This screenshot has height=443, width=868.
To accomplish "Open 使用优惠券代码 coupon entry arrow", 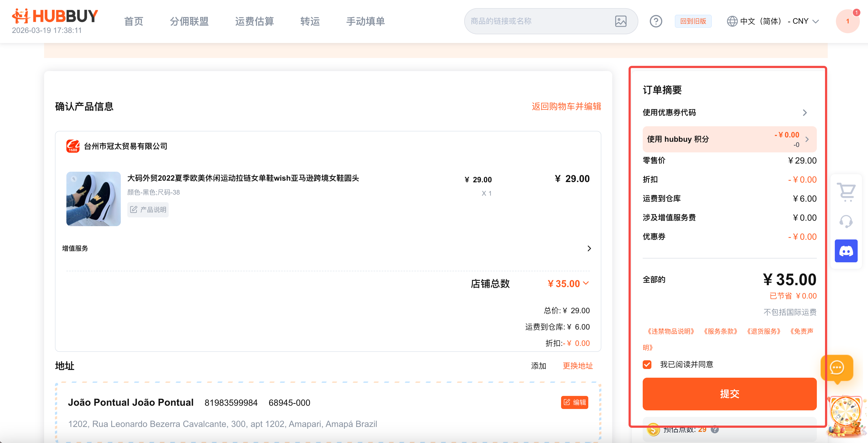I will [x=805, y=112].
